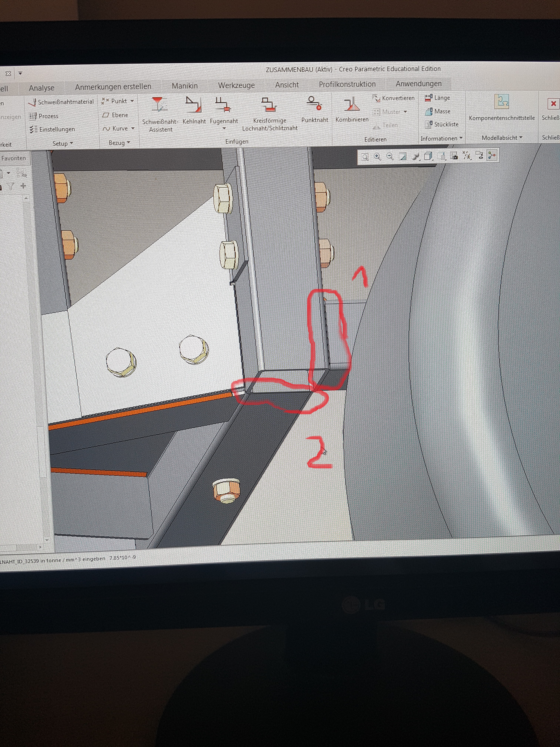The width and height of the screenshot is (560, 747).
Task: Switch to the Analyse tab
Action: (x=41, y=88)
